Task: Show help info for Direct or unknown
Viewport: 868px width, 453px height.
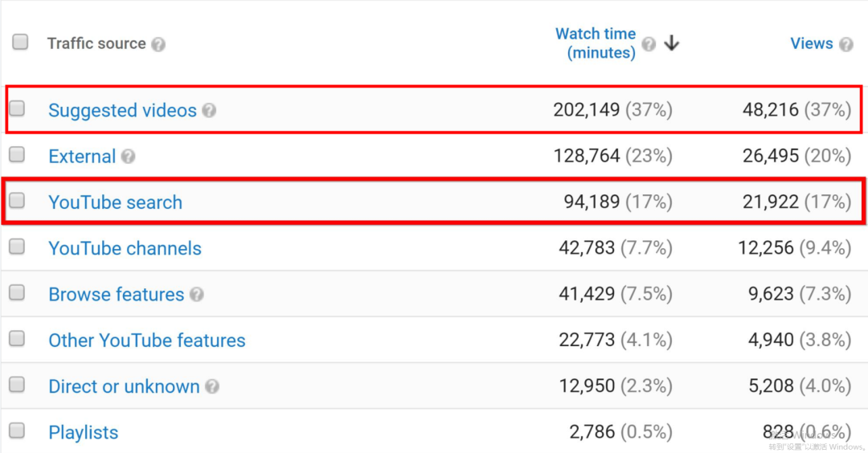Action: coord(212,387)
